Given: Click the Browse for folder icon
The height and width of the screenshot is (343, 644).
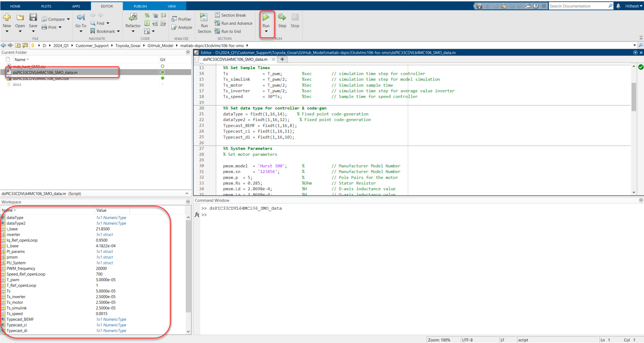Looking at the screenshot, I should click(25, 45).
